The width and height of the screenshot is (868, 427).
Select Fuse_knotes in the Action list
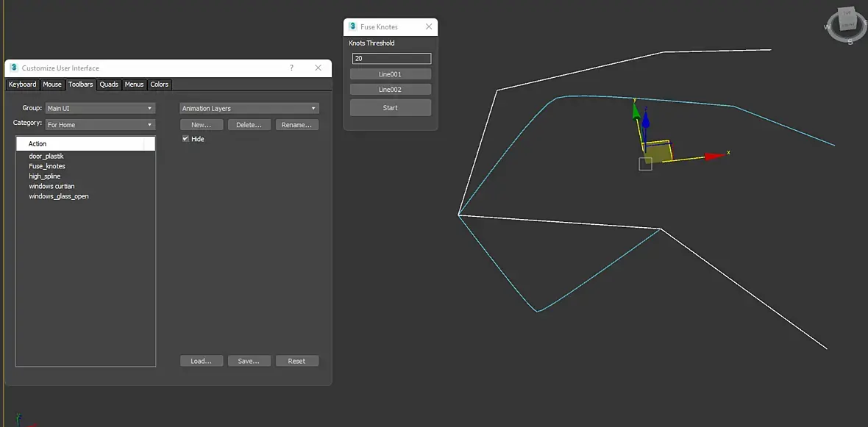(47, 166)
